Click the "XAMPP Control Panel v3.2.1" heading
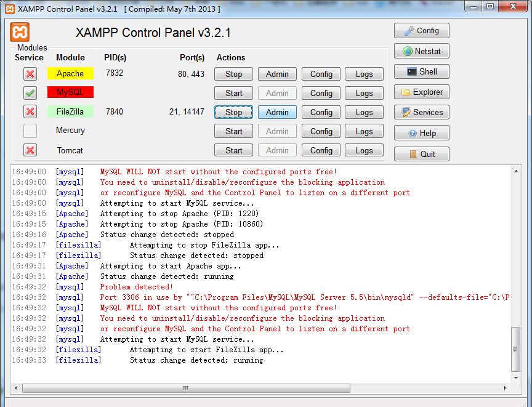 (x=153, y=33)
